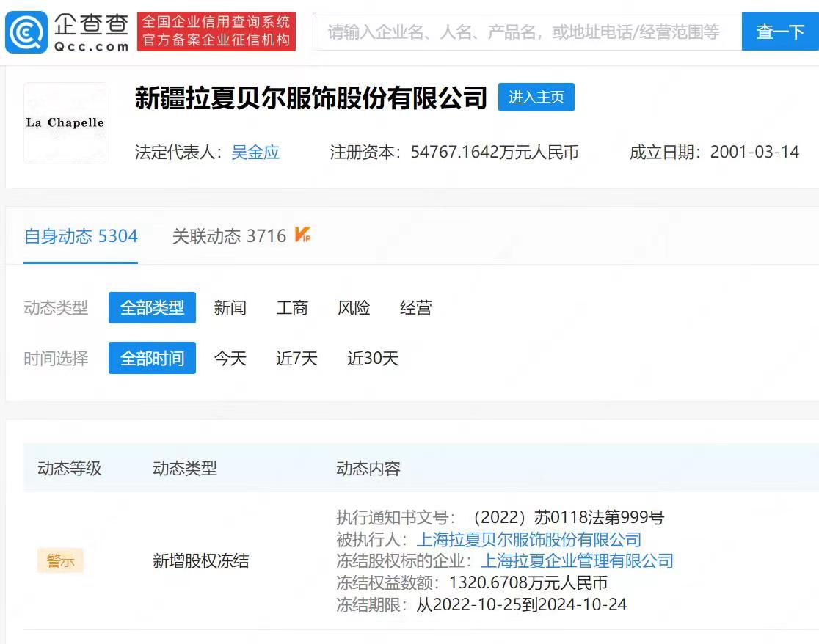
Task: Click the 动态类型 column header
Action: [184, 469]
